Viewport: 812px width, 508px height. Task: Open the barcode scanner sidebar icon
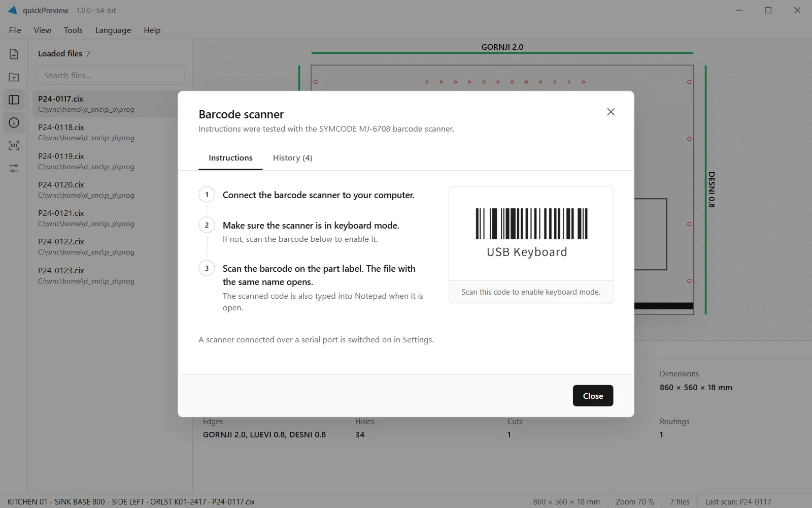pos(14,145)
